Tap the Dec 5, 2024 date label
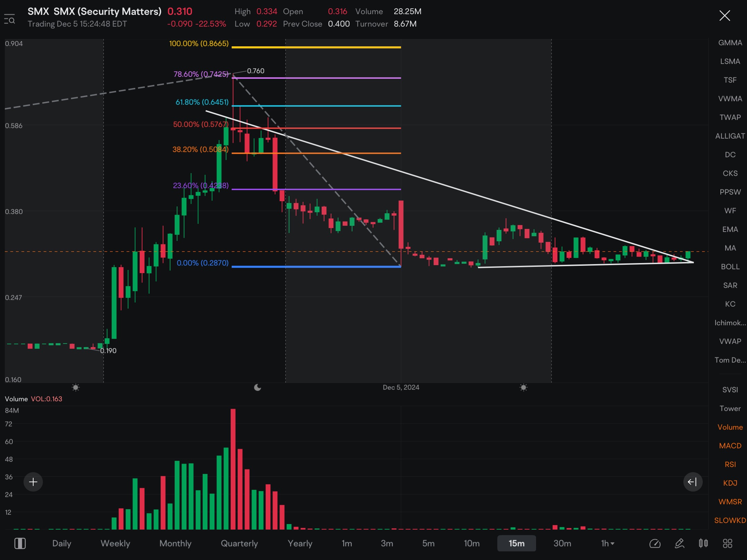The image size is (747, 560). tap(401, 388)
